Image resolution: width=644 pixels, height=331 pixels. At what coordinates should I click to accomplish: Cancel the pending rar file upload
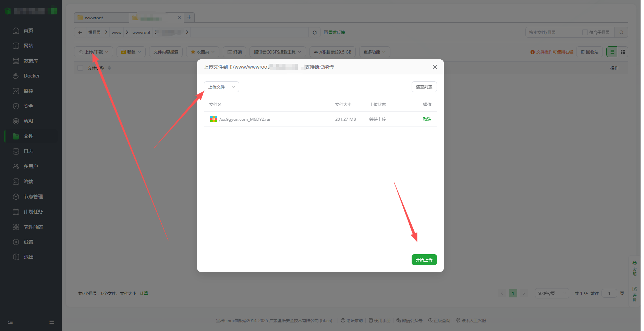[427, 119]
